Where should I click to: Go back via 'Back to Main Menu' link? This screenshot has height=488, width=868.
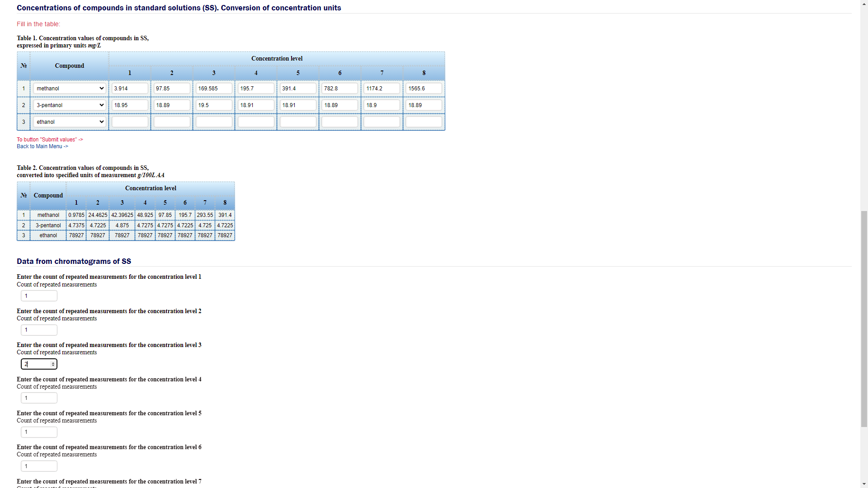coord(42,146)
